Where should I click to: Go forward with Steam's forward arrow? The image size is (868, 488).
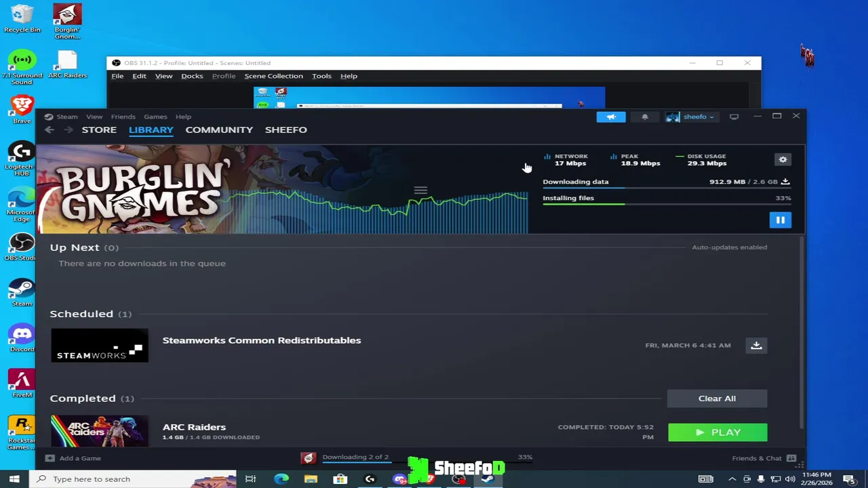tap(67, 129)
